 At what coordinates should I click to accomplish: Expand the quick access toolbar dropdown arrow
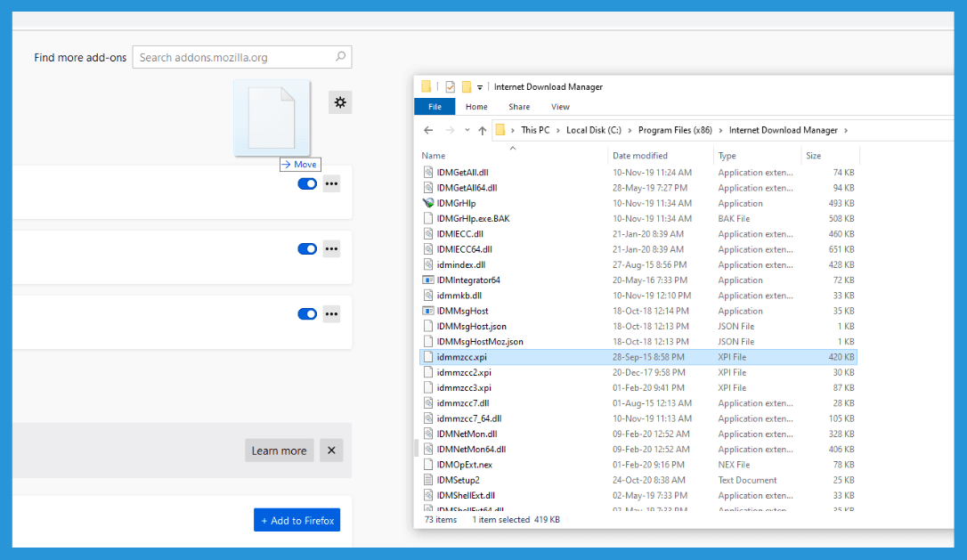pyautogui.click(x=480, y=87)
